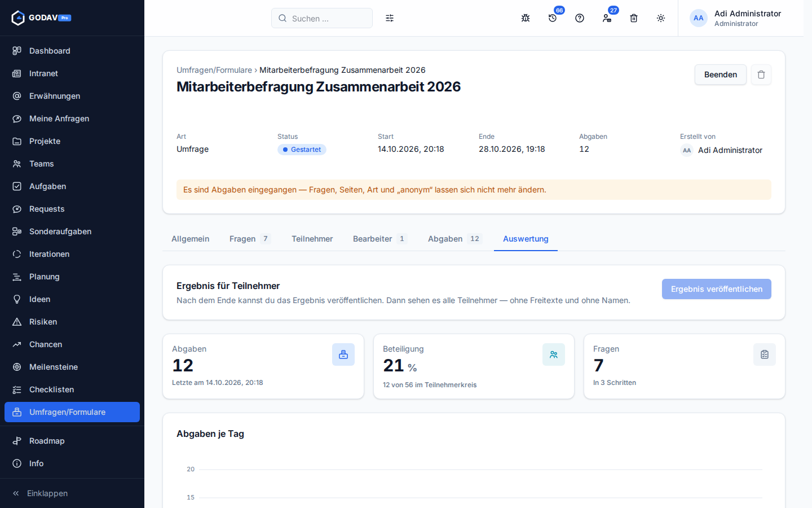Open the Bearbeiter tab
This screenshot has height=508, width=812.
pos(380,239)
